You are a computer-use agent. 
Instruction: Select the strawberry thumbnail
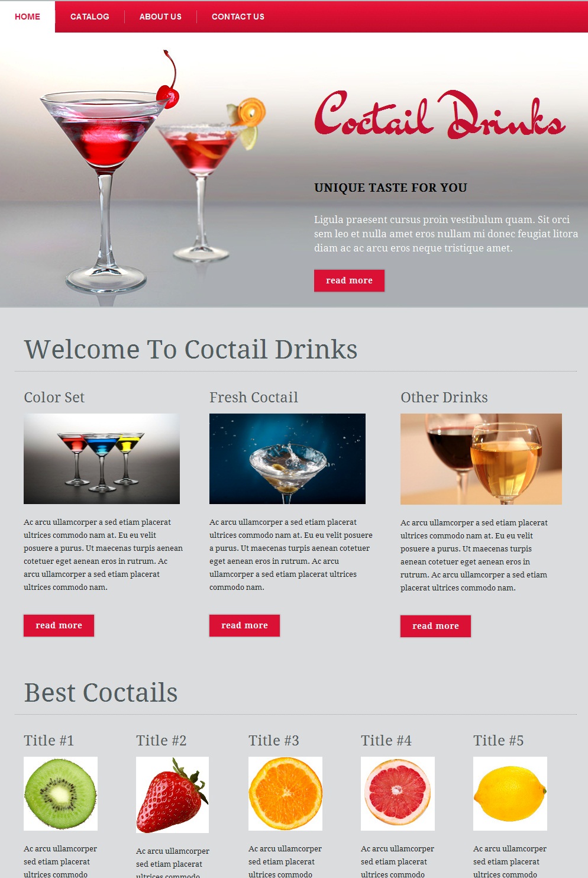172,795
